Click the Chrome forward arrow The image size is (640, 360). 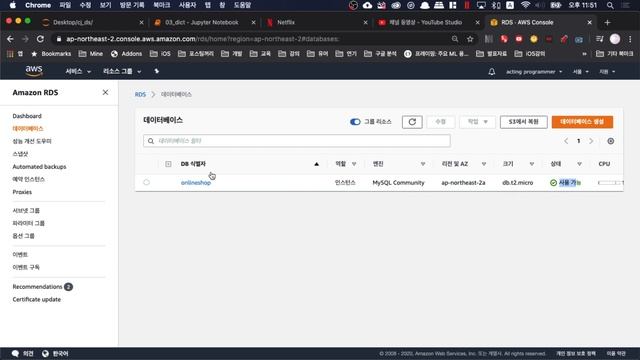pyautogui.click(x=25, y=39)
